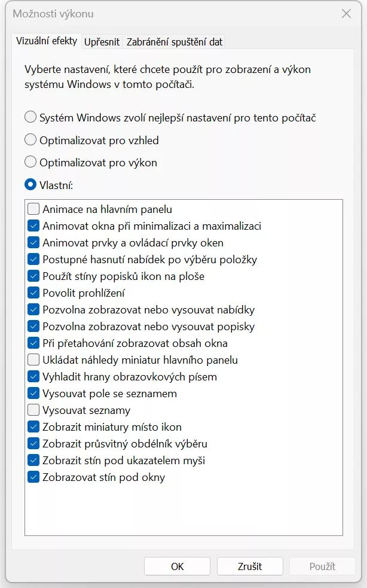The height and width of the screenshot is (588, 367).
Task: Check the Vysouvat seznamy checkbox
Action: click(33, 410)
